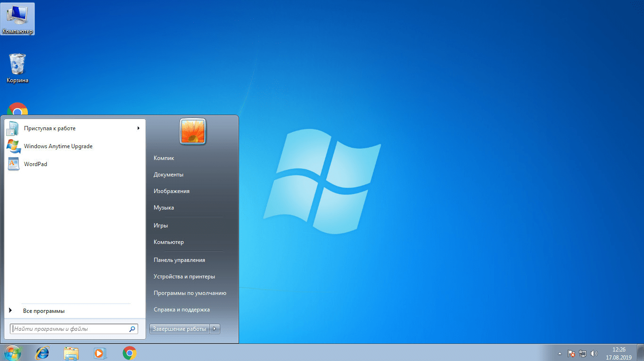Open Документы in the Start menu
Viewport: 644px width, 361px height.
pyautogui.click(x=168, y=175)
